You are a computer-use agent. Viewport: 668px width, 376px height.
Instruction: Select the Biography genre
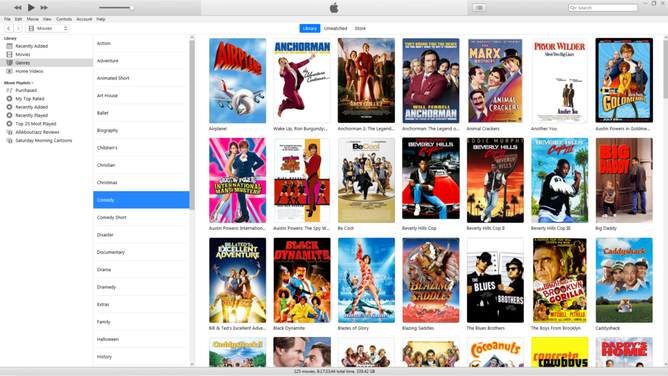(x=141, y=130)
